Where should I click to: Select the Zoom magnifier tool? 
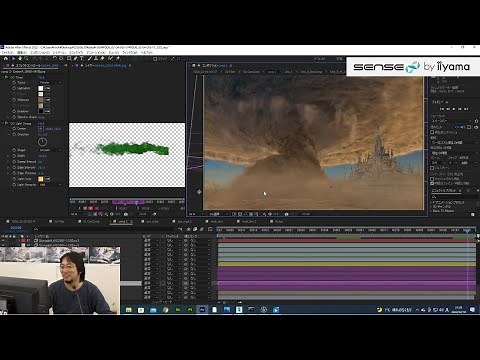click(x=26, y=58)
